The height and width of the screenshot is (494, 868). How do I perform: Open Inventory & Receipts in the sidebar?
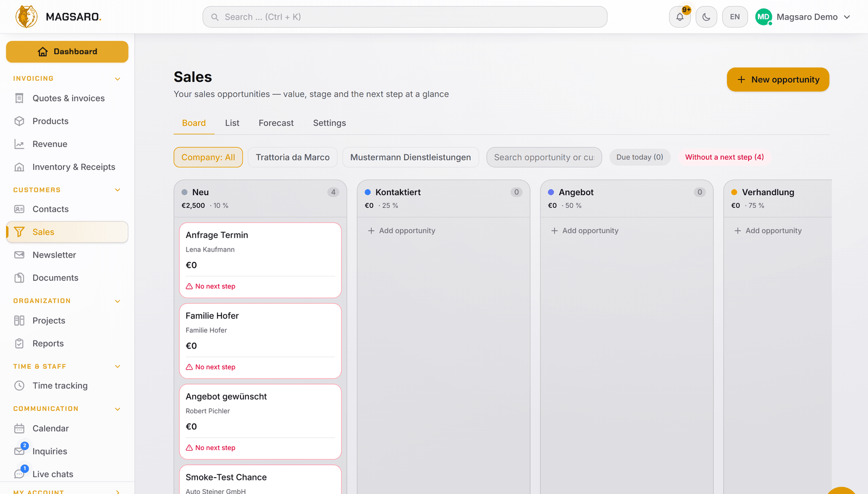click(x=67, y=167)
